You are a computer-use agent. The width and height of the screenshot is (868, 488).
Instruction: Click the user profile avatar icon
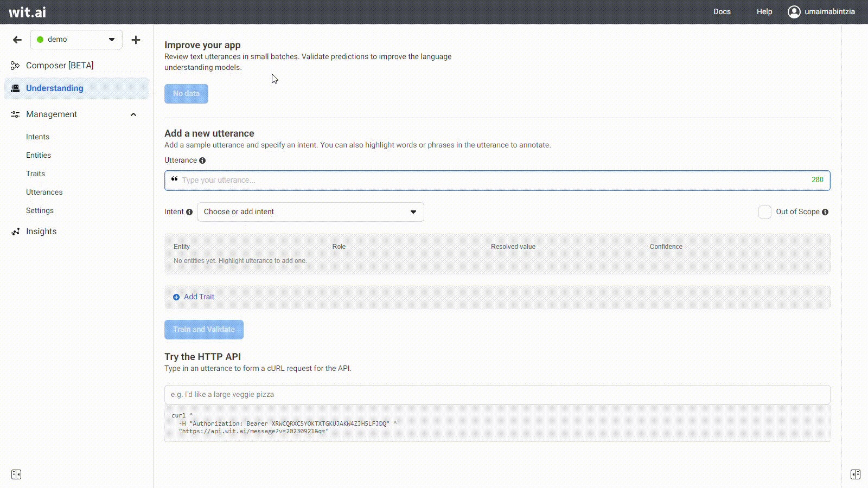(794, 11)
